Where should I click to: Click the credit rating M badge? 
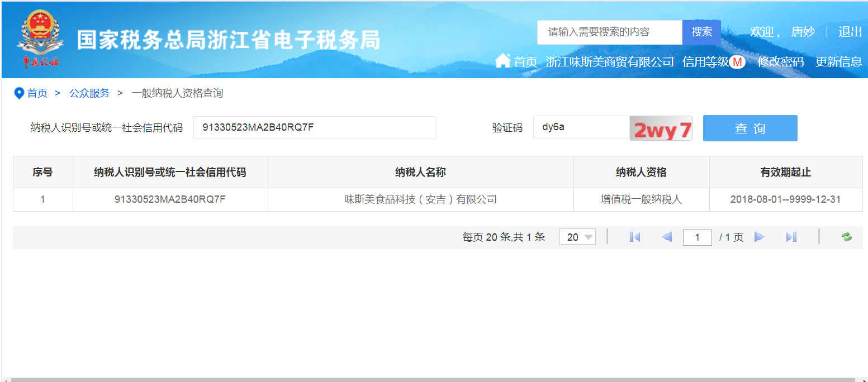click(737, 62)
